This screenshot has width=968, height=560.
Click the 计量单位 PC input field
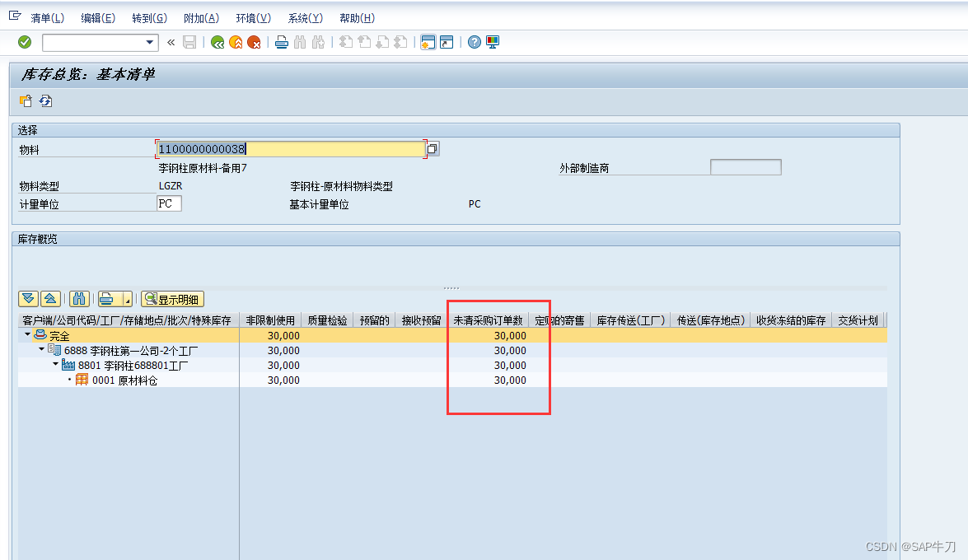(x=169, y=203)
